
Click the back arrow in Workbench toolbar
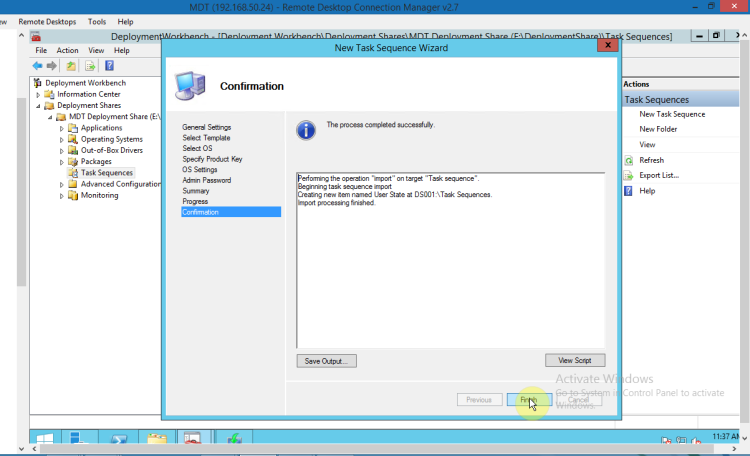click(38, 66)
